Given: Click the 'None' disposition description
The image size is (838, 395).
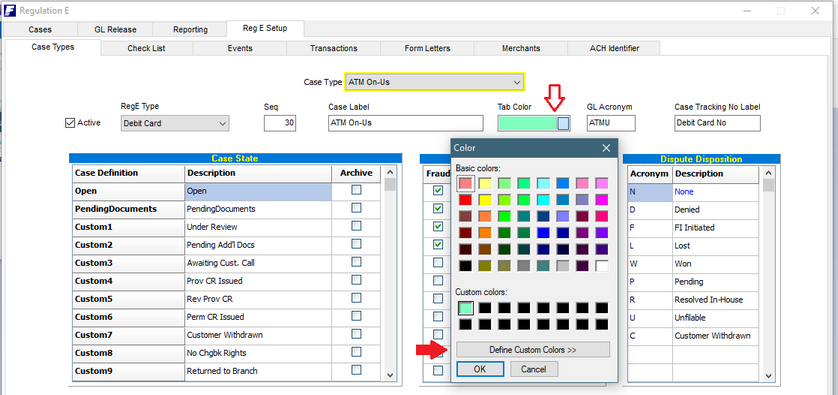Looking at the screenshot, I should (715, 191).
